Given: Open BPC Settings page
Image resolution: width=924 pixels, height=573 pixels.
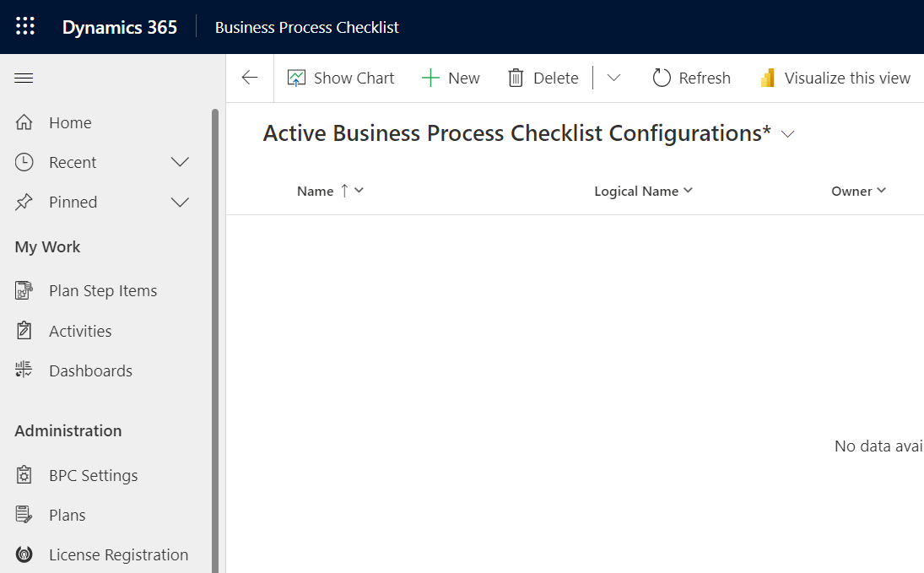Looking at the screenshot, I should (x=93, y=476).
